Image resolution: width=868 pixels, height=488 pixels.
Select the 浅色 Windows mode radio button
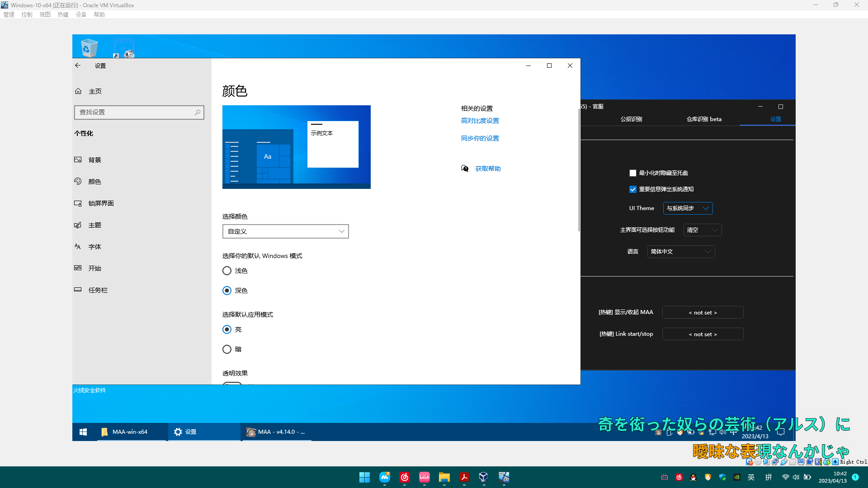pyautogui.click(x=226, y=271)
